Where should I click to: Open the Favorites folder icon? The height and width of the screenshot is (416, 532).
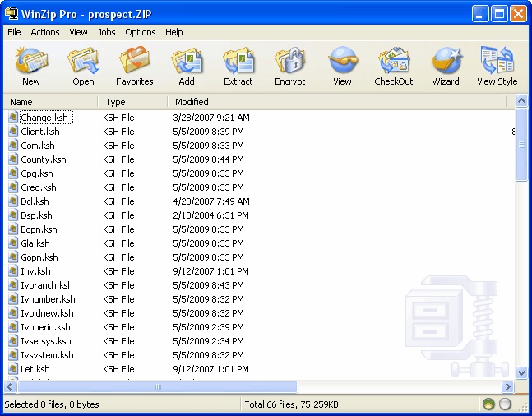134,60
